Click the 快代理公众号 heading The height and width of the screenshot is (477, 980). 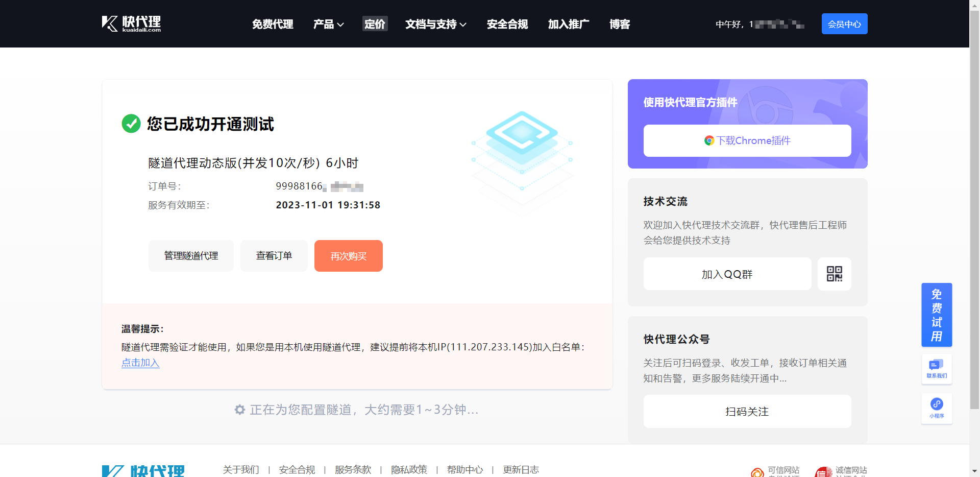(x=676, y=339)
